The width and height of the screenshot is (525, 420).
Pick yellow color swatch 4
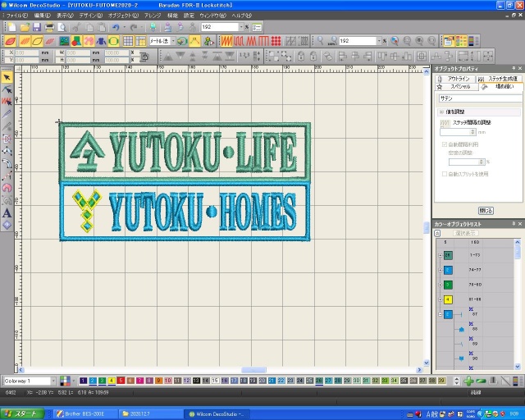click(112, 381)
